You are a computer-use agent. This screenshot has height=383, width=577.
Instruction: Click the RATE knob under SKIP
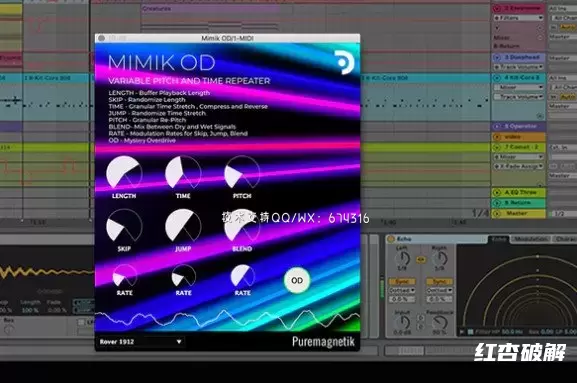124,276
